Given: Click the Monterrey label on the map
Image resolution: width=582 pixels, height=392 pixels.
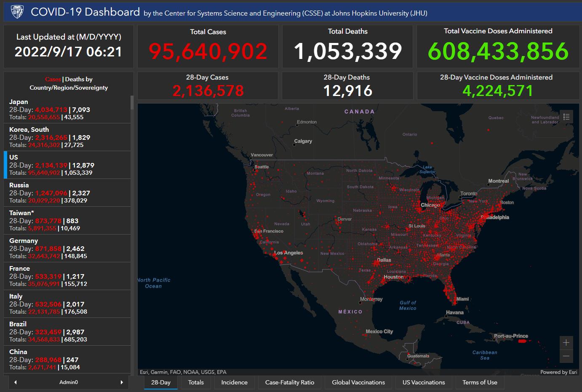Looking at the screenshot, I should coord(371,299).
